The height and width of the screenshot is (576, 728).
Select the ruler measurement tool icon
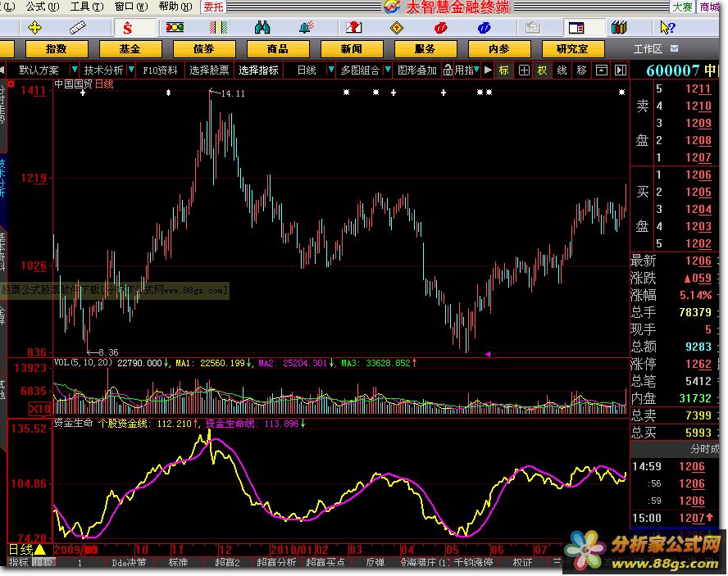pos(78,28)
